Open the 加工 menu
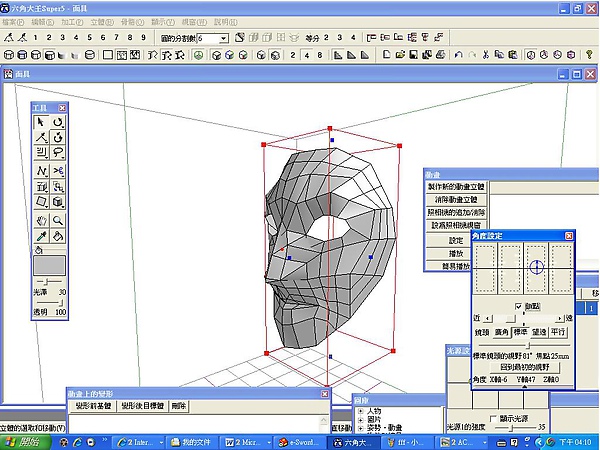The width and height of the screenshot is (600, 450). tap(72, 22)
